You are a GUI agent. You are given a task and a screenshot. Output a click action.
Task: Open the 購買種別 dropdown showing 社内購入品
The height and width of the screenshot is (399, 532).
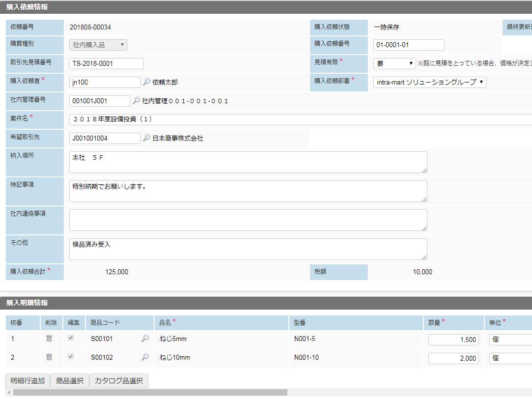[98, 45]
